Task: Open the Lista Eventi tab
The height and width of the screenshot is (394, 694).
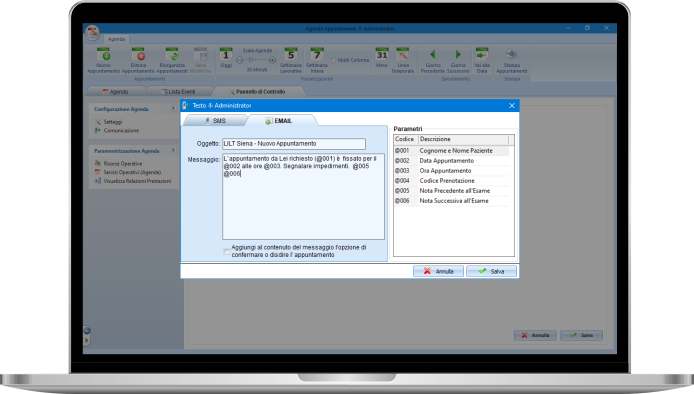Action: pyautogui.click(x=179, y=91)
